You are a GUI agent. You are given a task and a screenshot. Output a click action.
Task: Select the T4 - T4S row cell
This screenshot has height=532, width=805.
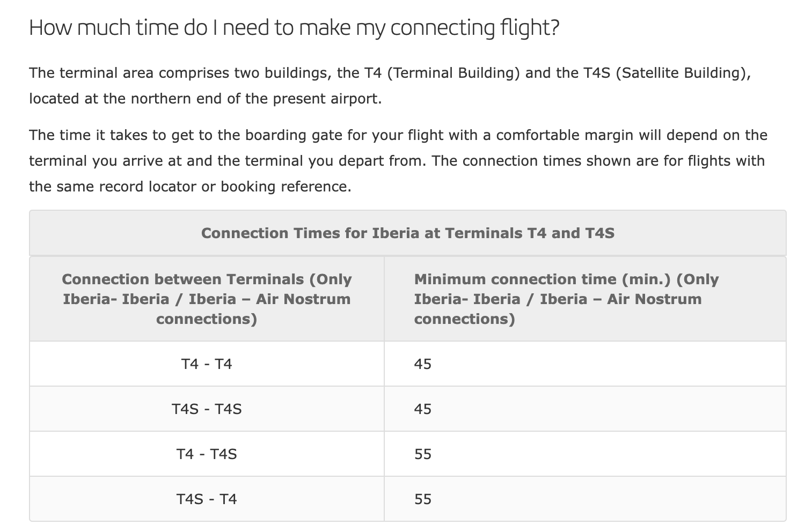tap(207, 454)
